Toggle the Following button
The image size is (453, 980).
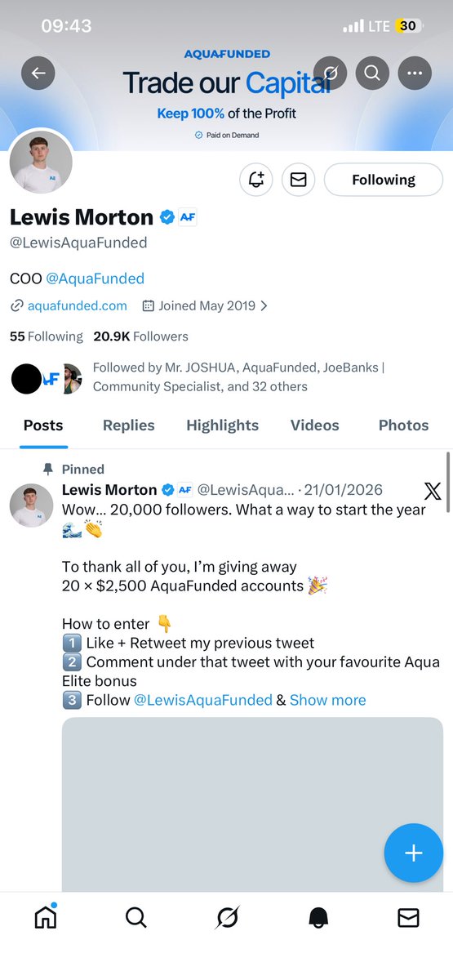click(384, 180)
